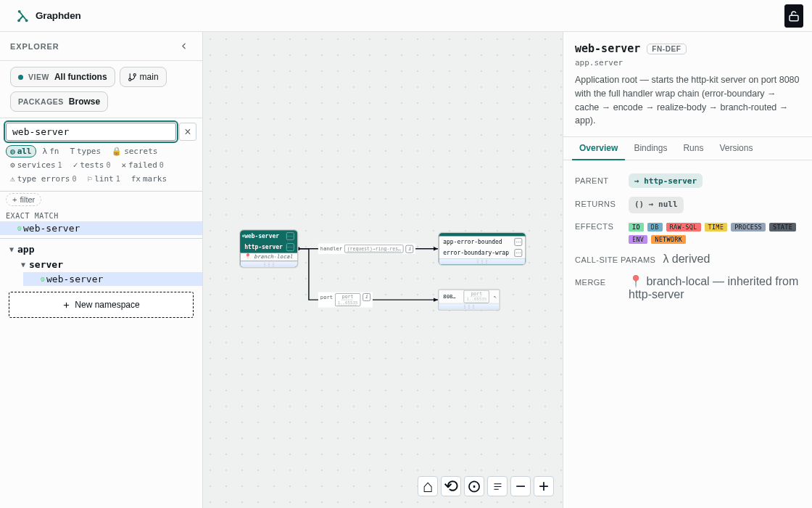Toggle the secrets filter
This screenshot has width=812, height=508.
pyautogui.click(x=135, y=151)
